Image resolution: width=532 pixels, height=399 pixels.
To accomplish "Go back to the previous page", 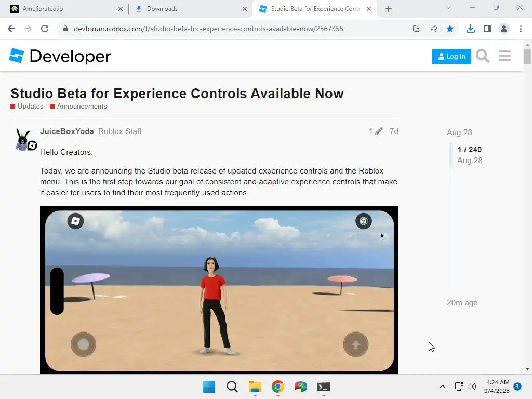I will tap(11, 29).
